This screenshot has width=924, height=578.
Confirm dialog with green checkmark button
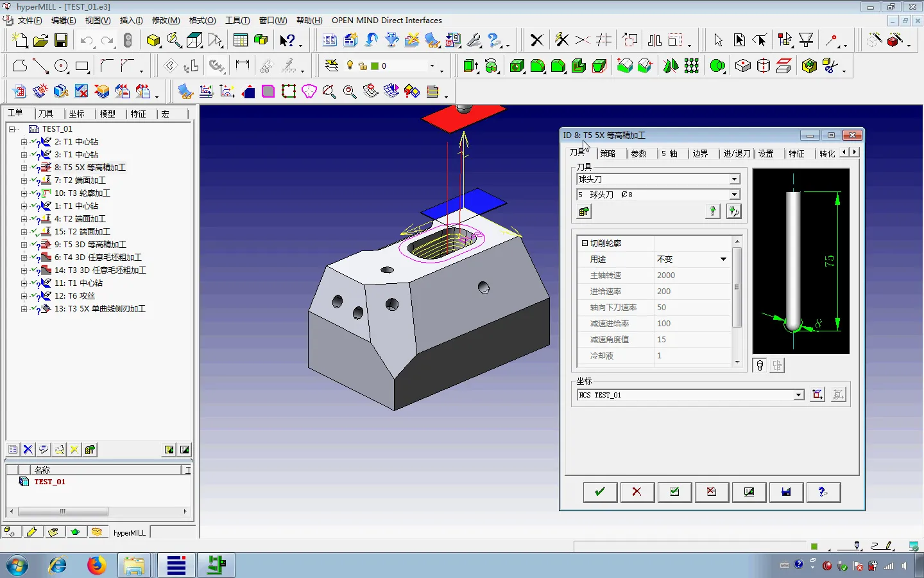click(600, 492)
